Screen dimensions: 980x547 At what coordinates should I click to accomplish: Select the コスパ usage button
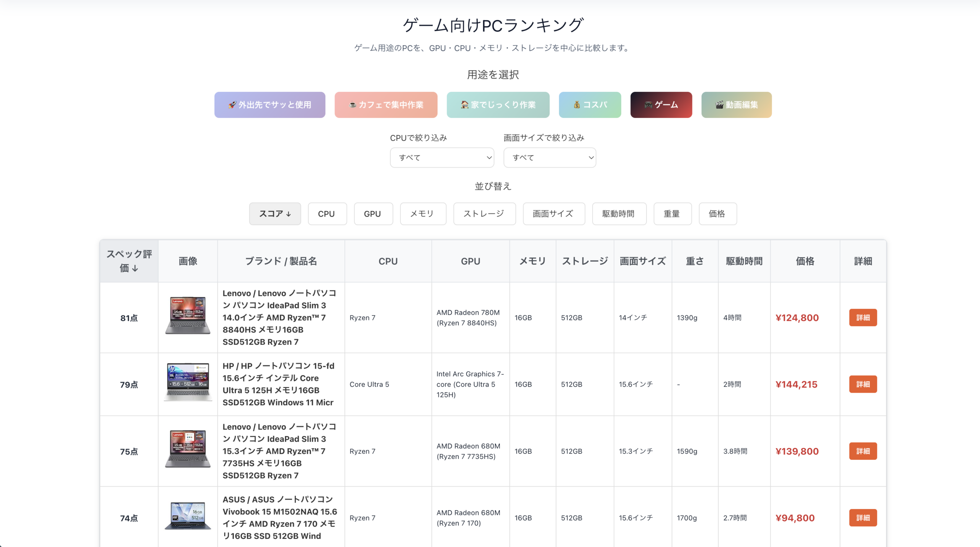(590, 105)
